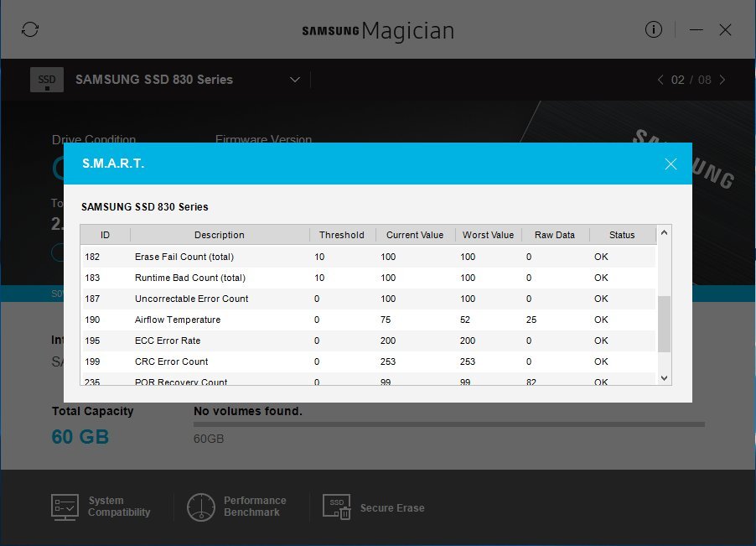Go to the previous page arrow

(x=660, y=80)
